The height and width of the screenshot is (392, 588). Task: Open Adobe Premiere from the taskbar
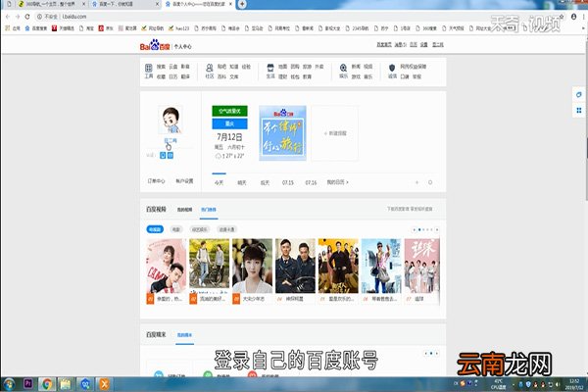pyautogui.click(x=28, y=384)
